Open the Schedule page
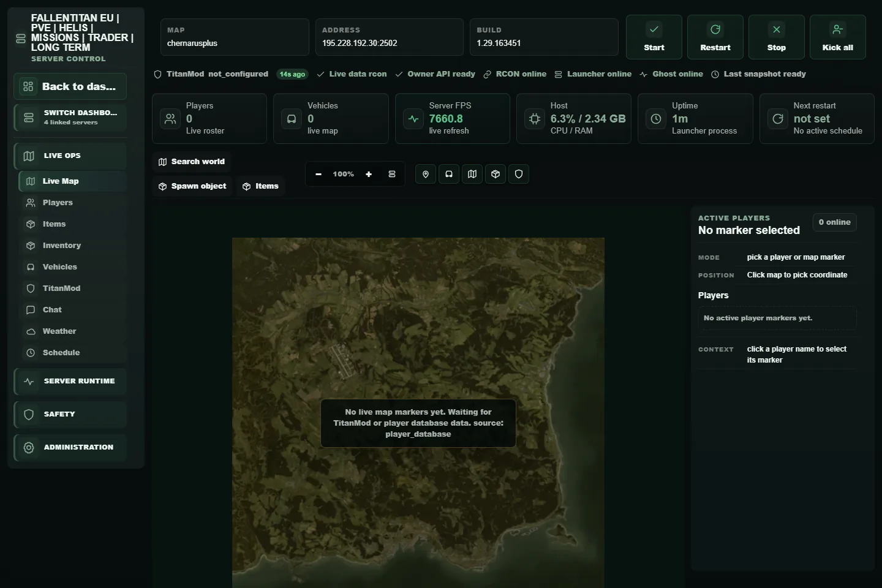 coord(72,353)
